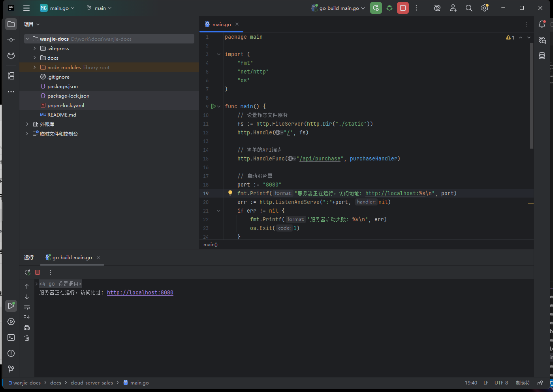The width and height of the screenshot is (553, 392).
Task: Open the main hamburger menu
Action: click(26, 8)
